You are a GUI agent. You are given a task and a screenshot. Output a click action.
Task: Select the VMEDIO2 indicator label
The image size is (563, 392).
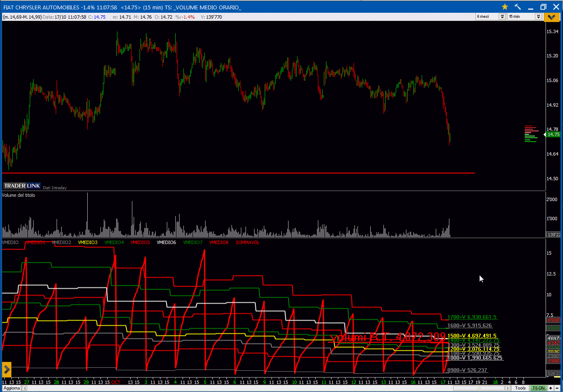[61, 242]
